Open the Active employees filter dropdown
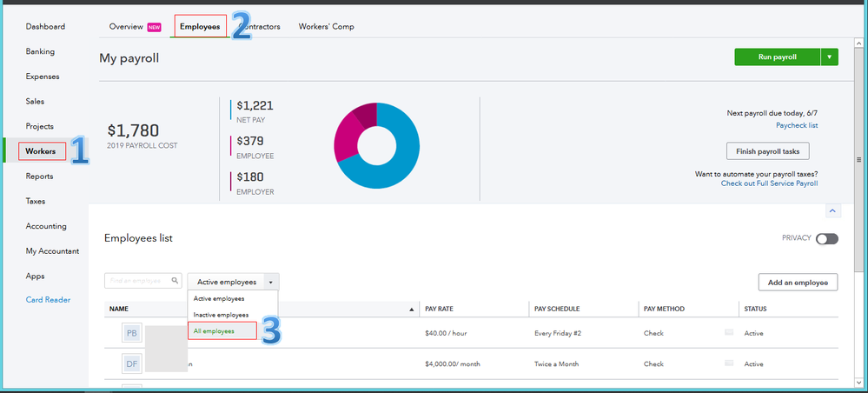Screen dimensions: 868x393 [x=233, y=282]
